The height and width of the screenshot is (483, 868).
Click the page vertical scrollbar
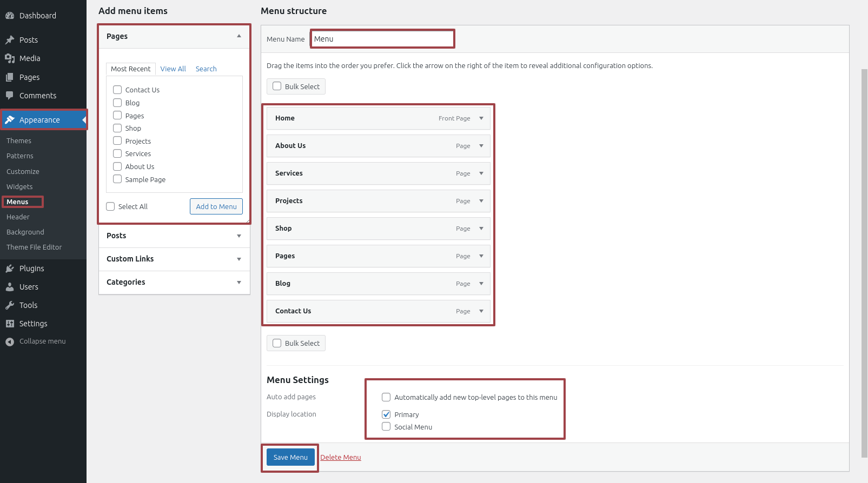pyautogui.click(x=864, y=259)
